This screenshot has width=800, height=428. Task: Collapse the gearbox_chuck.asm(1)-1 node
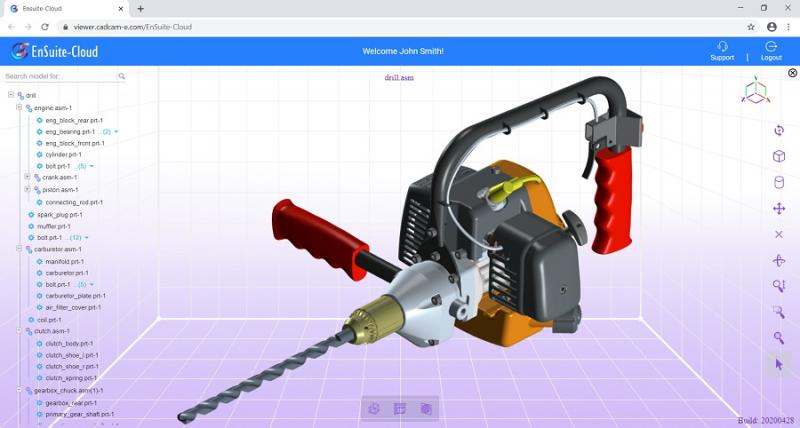[19, 390]
